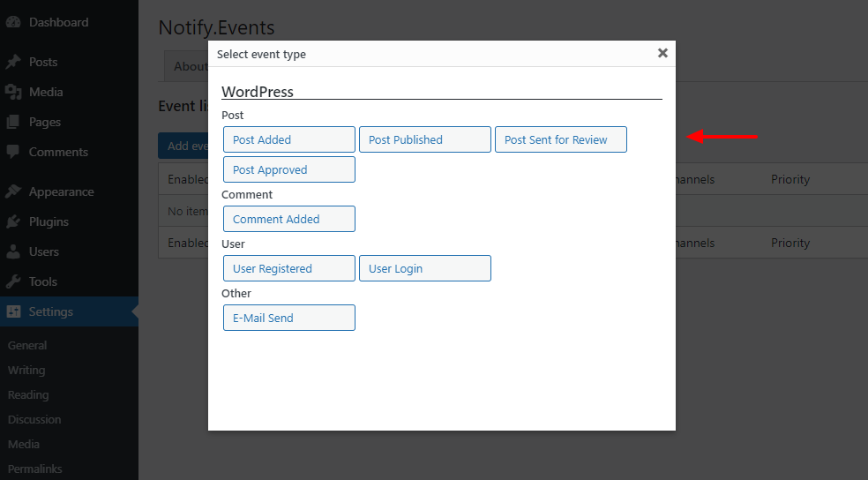Click the Users person icon
Image resolution: width=868 pixels, height=480 pixels.
coord(13,251)
